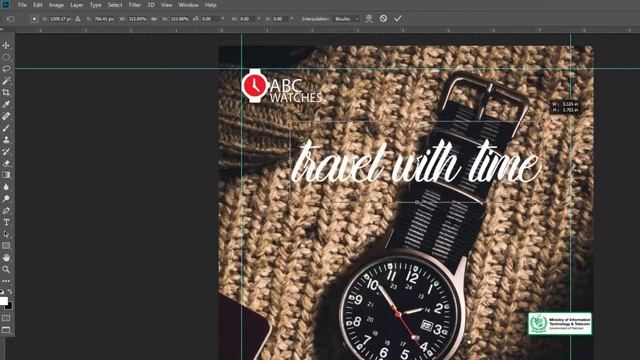This screenshot has width=640, height=360.
Task: Open the File menu
Action: (22, 5)
